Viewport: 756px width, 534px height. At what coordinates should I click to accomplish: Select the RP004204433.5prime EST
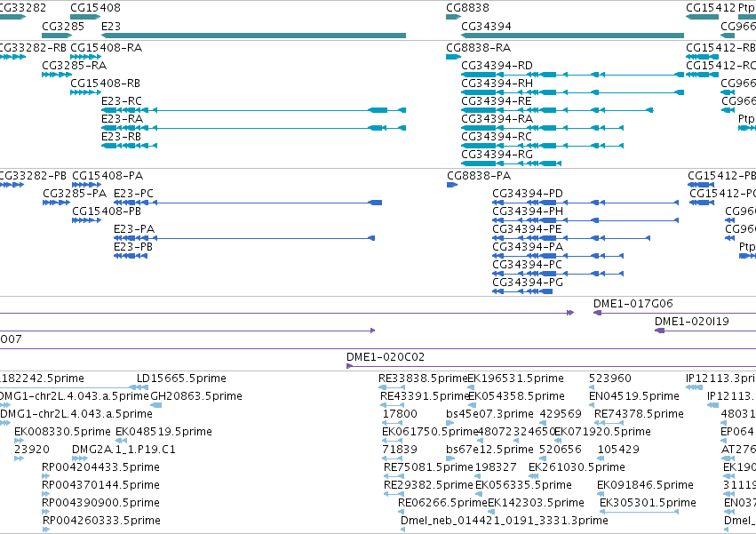coord(46,476)
